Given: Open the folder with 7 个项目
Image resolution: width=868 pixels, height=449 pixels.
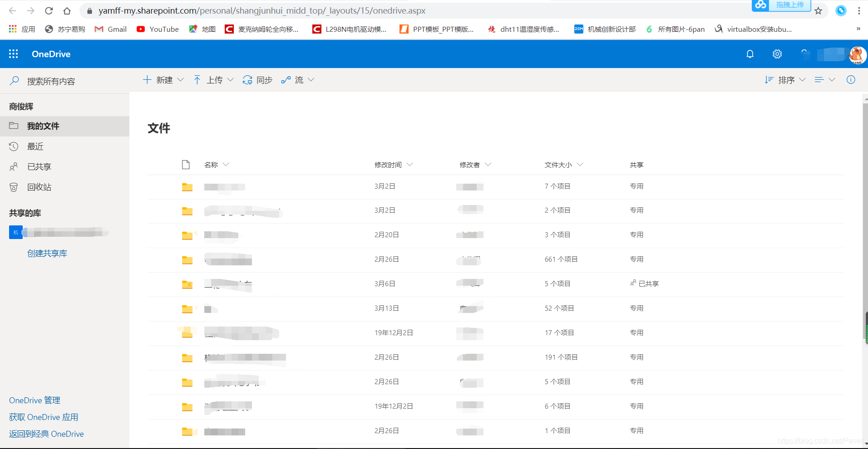Looking at the screenshot, I should click(x=224, y=187).
